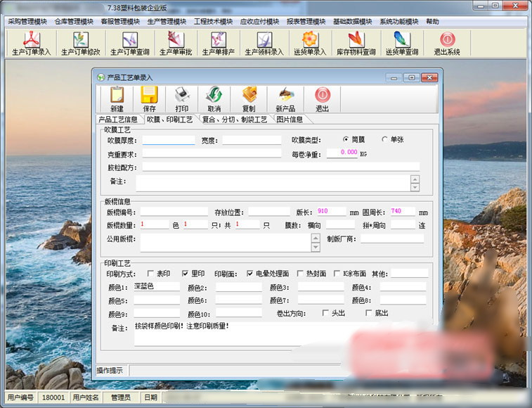Uncheck 里印 printing method checkbox
The width and height of the screenshot is (532, 408).
[185, 274]
